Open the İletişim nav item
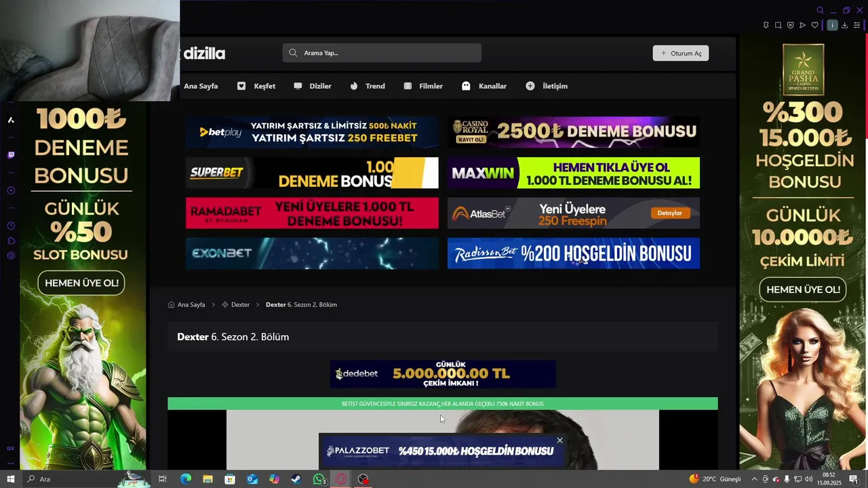Screen dimensions: 868x488 point(547,86)
